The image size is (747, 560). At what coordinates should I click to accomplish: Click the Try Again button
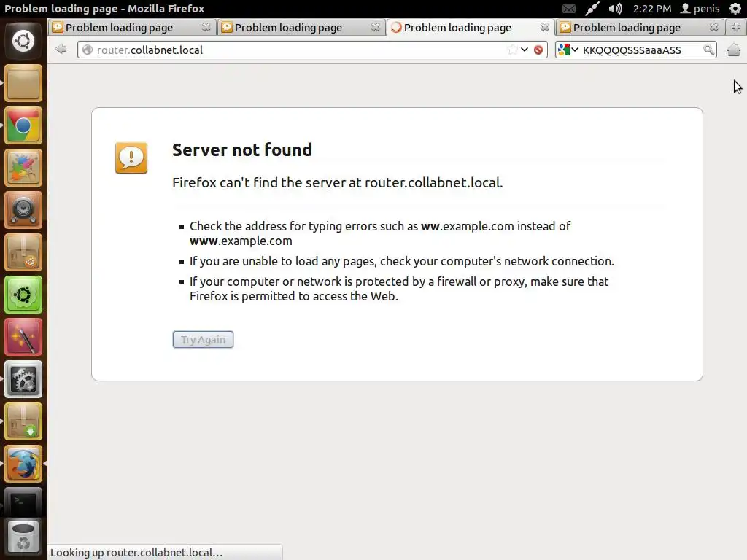tap(203, 340)
